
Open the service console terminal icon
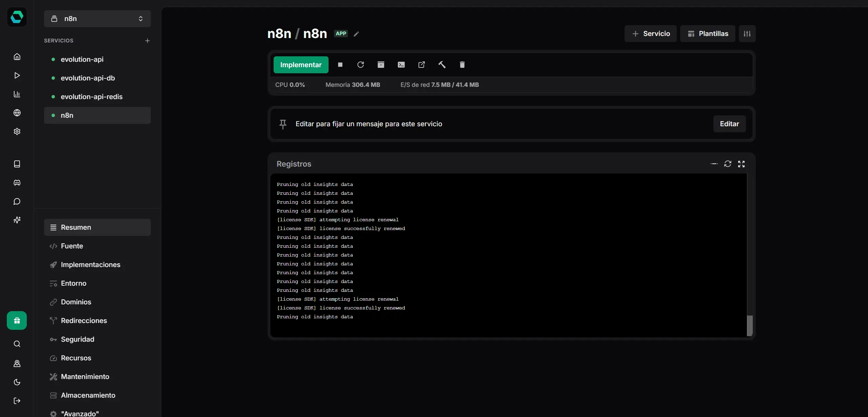[401, 65]
